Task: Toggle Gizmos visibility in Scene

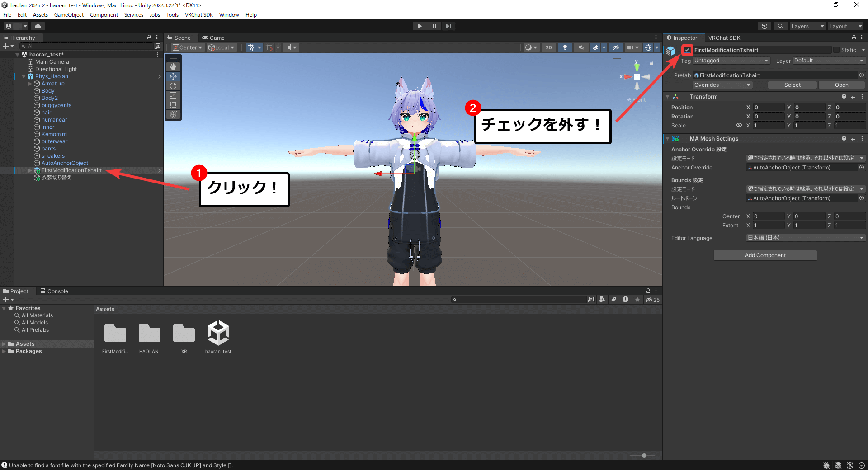Action: (x=648, y=47)
